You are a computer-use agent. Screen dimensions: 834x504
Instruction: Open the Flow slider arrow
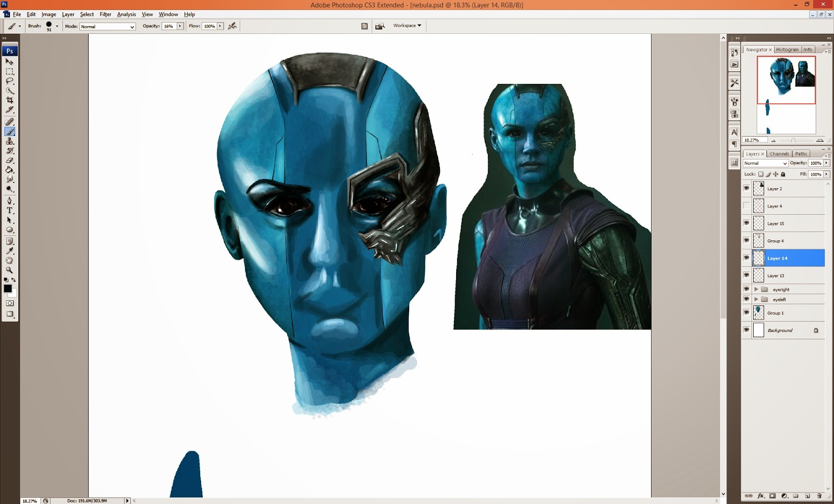[220, 26]
